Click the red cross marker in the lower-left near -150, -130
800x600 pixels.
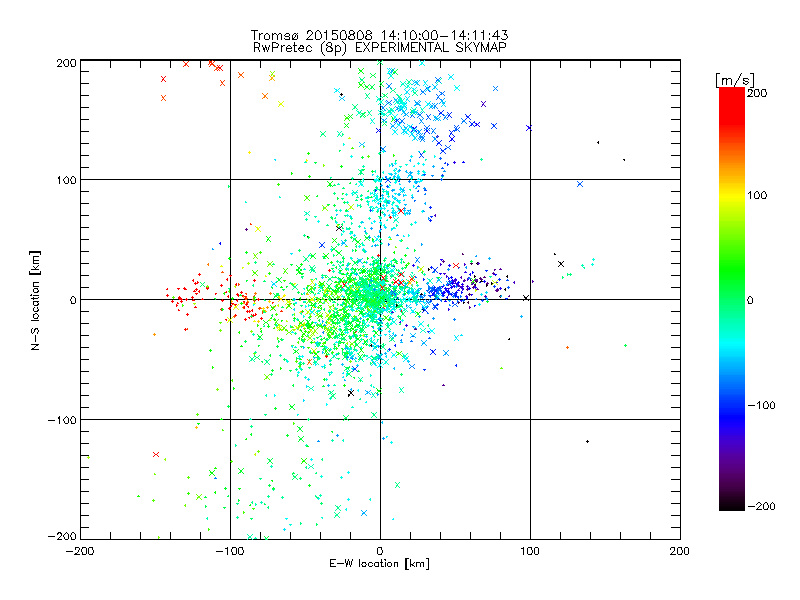[156, 455]
